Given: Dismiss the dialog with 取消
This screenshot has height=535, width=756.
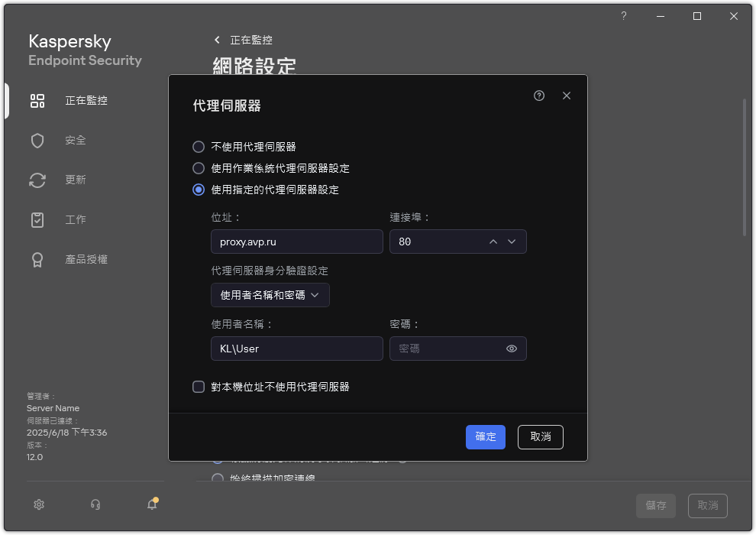Looking at the screenshot, I should [x=540, y=437].
